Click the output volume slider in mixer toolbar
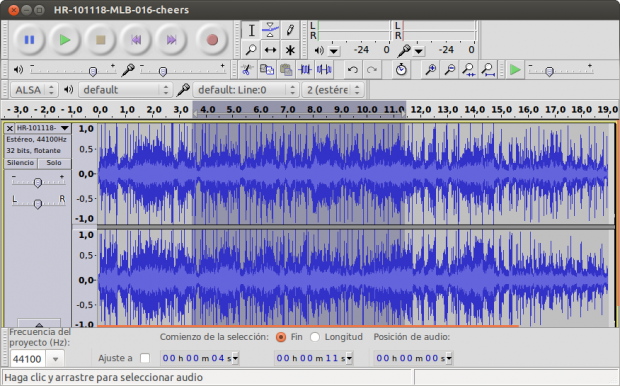The image size is (620, 386). tap(73, 70)
